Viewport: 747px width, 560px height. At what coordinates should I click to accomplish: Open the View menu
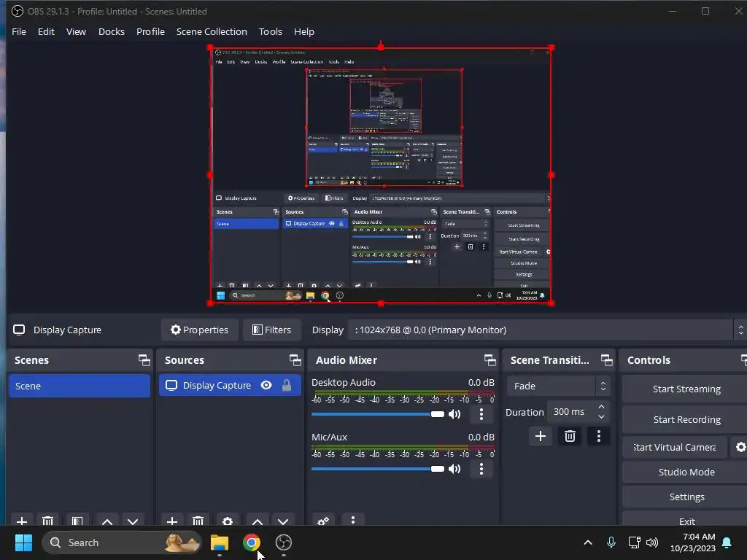[x=76, y=31]
